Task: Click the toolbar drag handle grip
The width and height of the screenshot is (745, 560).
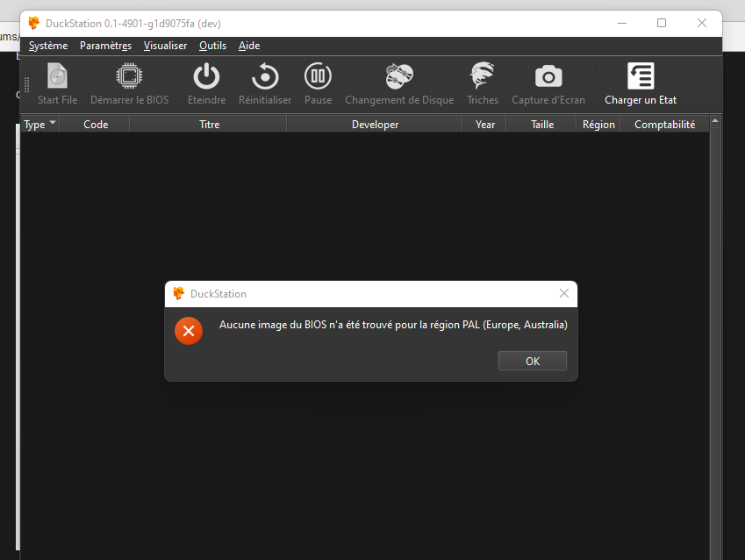Action: [x=26, y=84]
